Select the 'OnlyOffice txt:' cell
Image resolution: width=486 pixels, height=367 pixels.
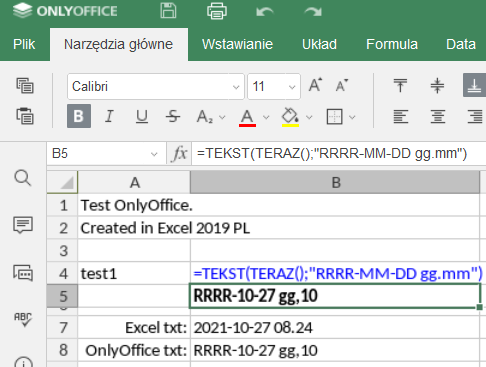coord(134,350)
